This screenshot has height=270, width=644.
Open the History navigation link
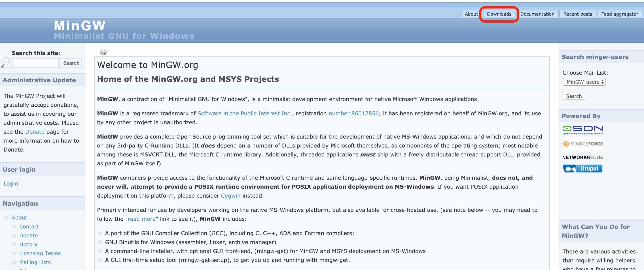(28, 245)
